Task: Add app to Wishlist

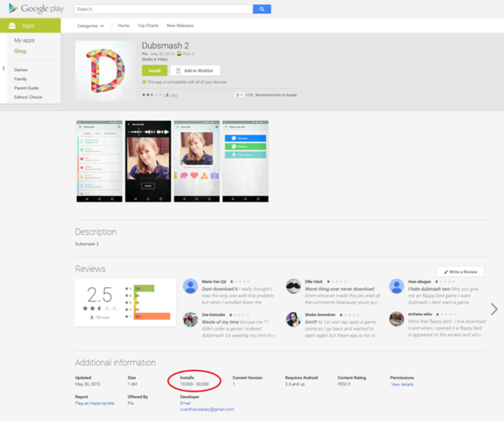Action: click(x=195, y=70)
